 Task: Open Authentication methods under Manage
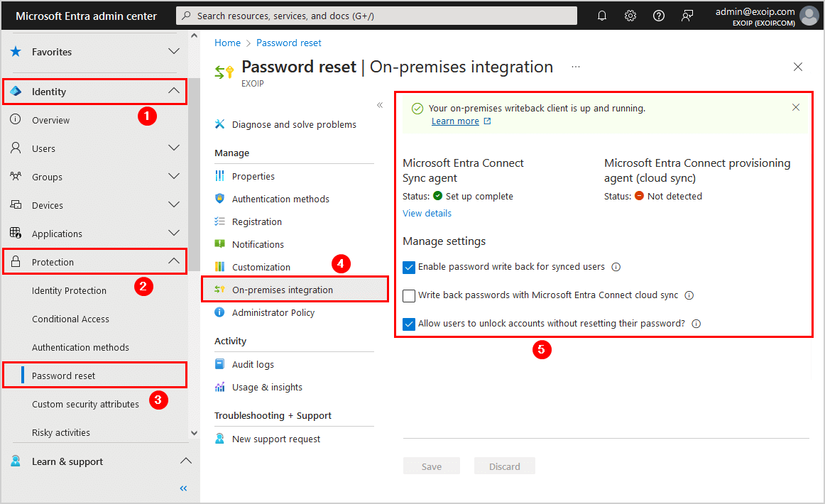(280, 199)
